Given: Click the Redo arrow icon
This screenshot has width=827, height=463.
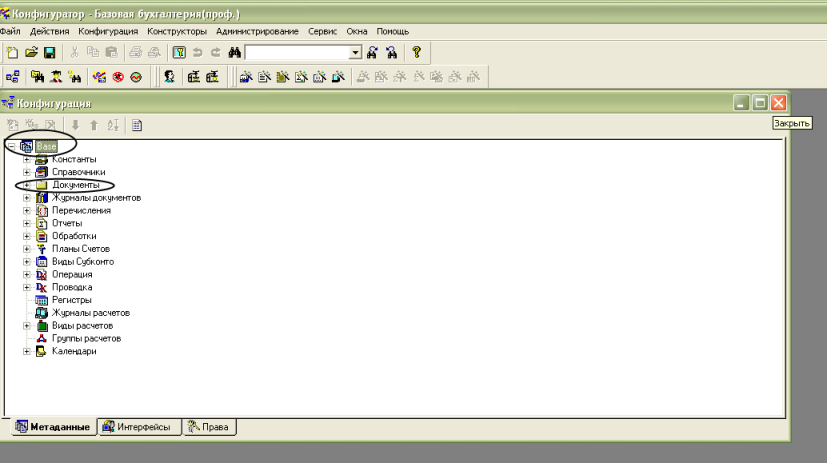Looking at the screenshot, I should point(216,52).
